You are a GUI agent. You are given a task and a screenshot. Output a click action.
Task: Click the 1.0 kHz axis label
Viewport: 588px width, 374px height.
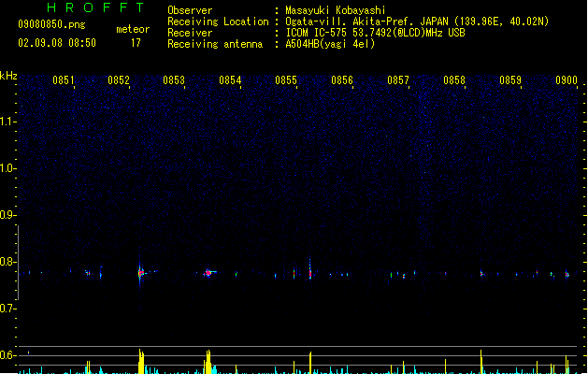(8, 168)
